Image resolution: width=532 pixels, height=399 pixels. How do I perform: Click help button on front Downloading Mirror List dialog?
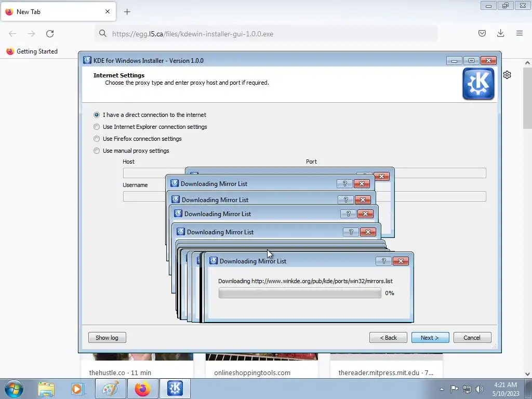[x=384, y=261]
